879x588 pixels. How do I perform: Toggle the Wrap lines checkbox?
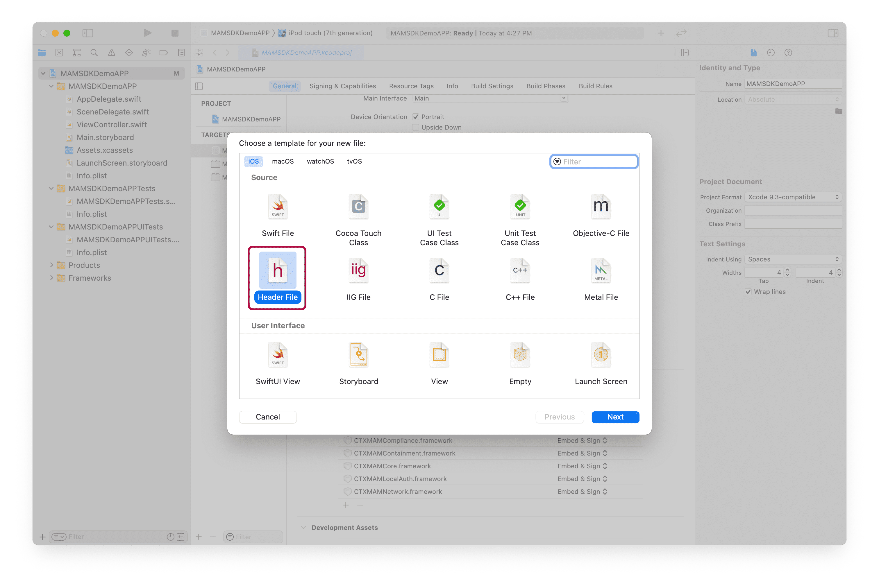748,292
